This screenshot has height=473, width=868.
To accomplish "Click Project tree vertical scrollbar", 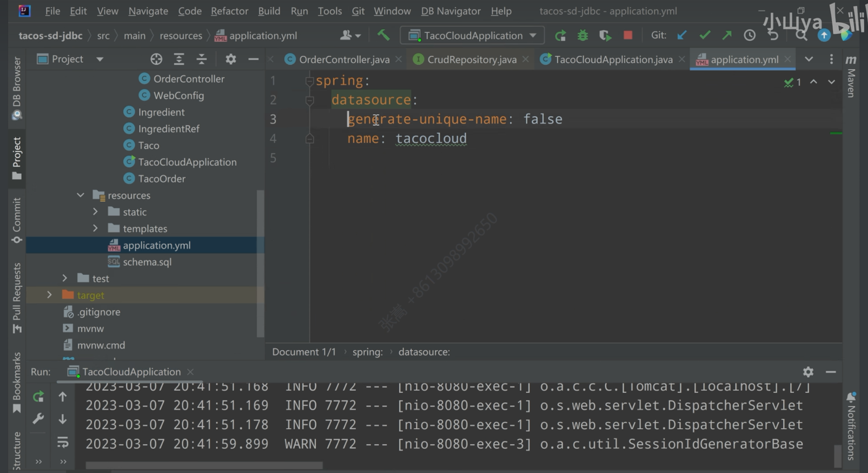I will 260,263.
